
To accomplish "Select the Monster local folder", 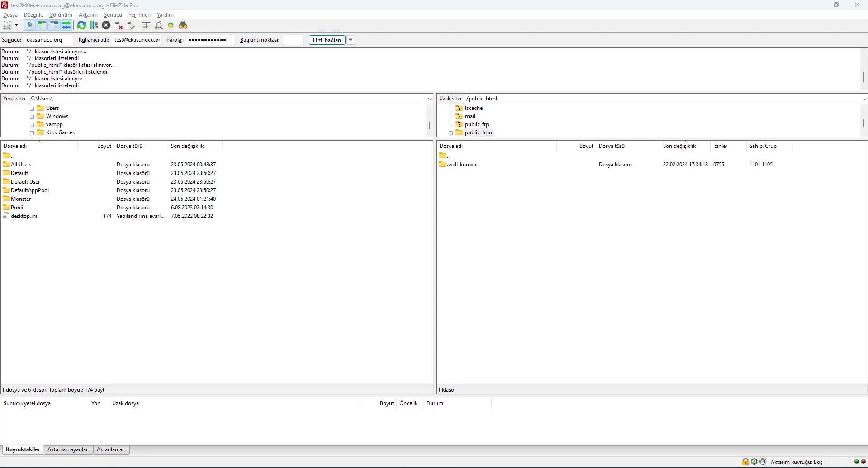I will coord(21,199).
